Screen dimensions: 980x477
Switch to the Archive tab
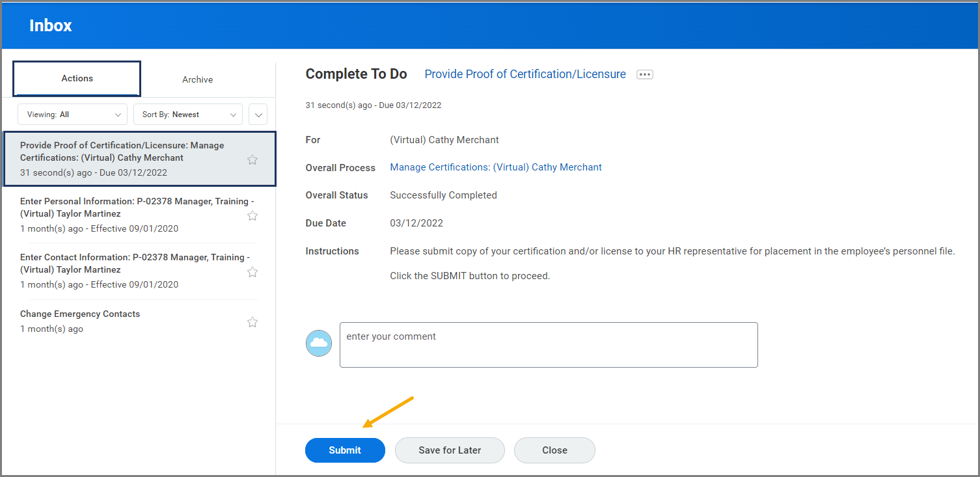pos(197,79)
